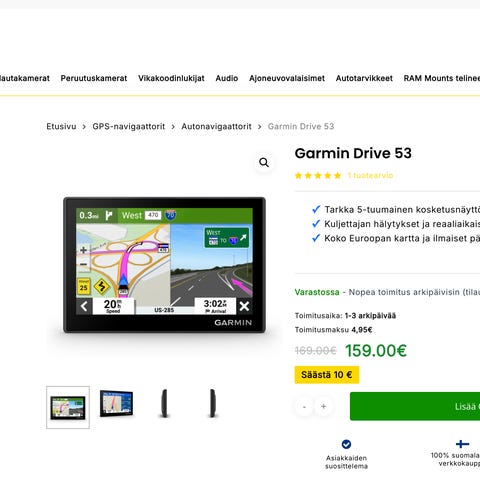The width and height of the screenshot is (480, 480).
Task: Click the Asiakkaiden suosittelema checkmark badge icon
Action: point(346,444)
